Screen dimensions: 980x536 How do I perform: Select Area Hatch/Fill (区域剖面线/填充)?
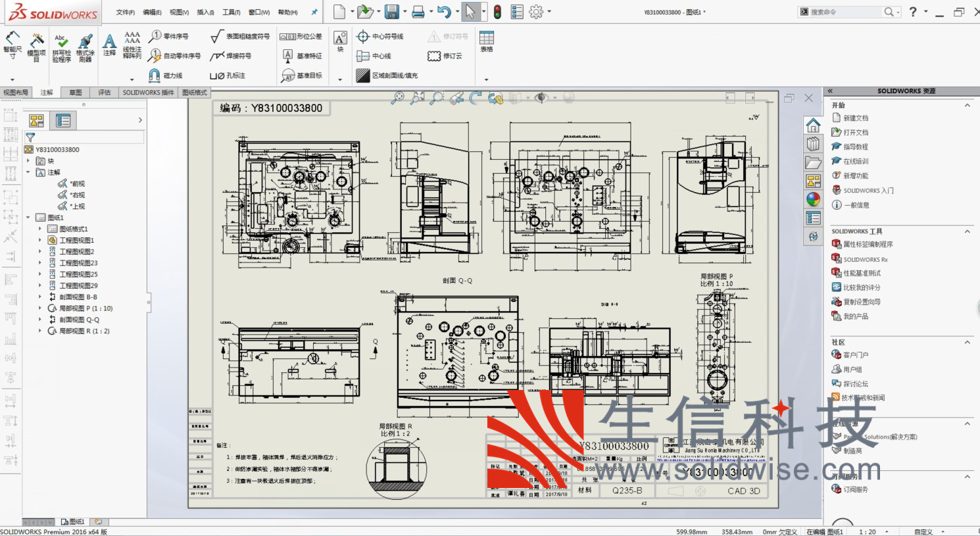click(x=387, y=76)
